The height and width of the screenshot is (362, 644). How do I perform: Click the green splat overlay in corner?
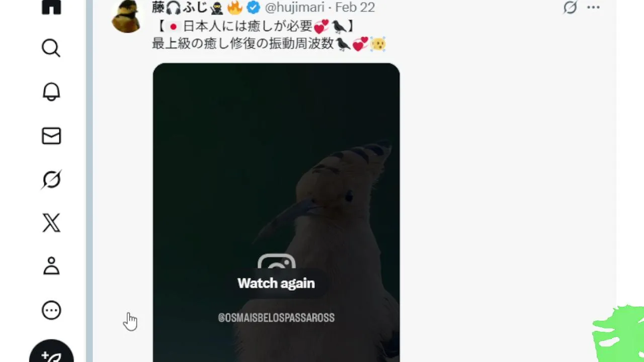coord(619,333)
